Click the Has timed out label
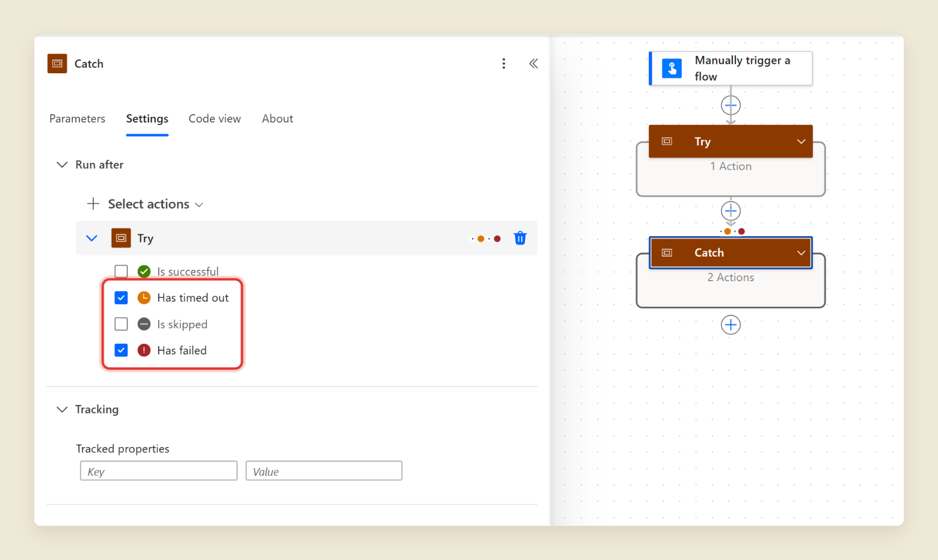This screenshot has width=938, height=560. point(193,298)
